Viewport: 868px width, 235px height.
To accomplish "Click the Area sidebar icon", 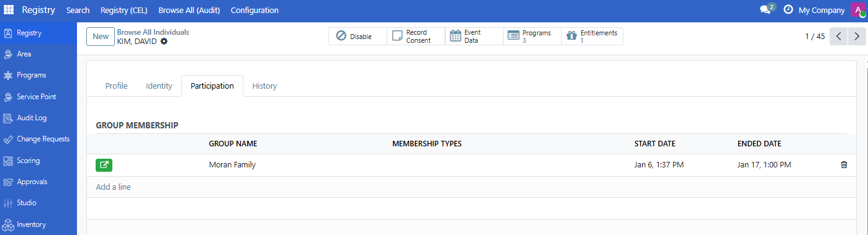I will (8, 54).
